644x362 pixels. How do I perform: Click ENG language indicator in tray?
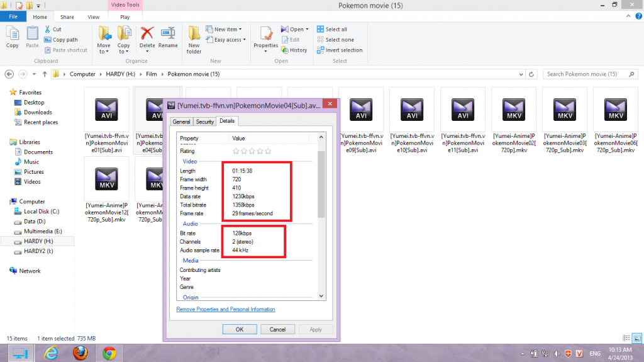click(595, 353)
